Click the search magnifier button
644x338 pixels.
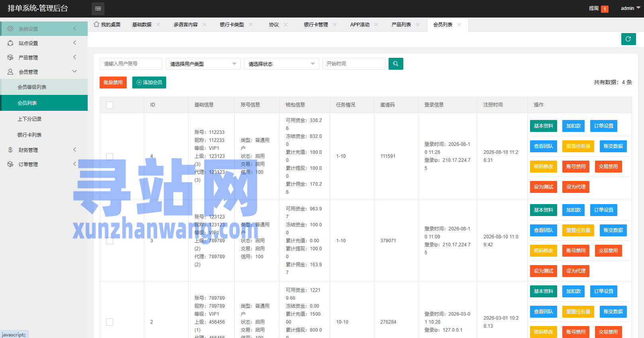396,64
